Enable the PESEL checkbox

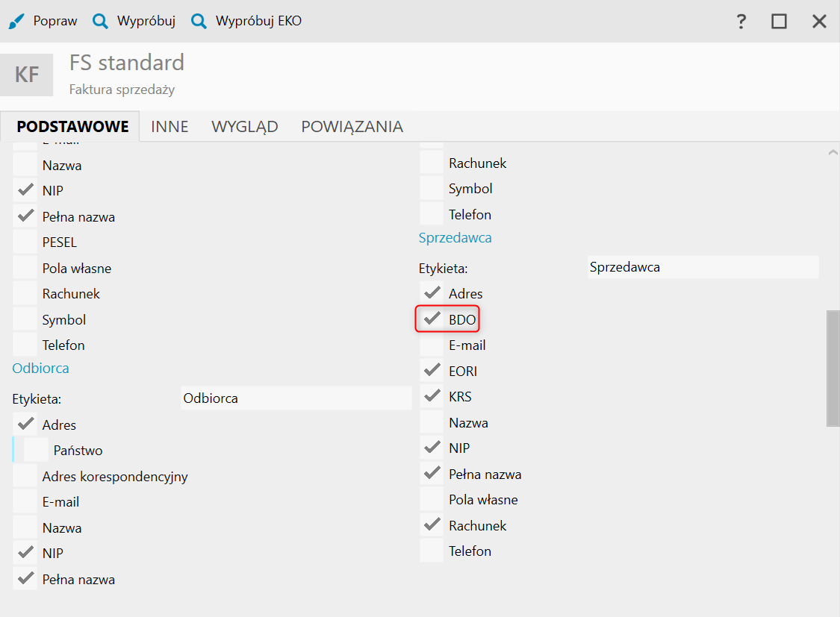pos(25,242)
